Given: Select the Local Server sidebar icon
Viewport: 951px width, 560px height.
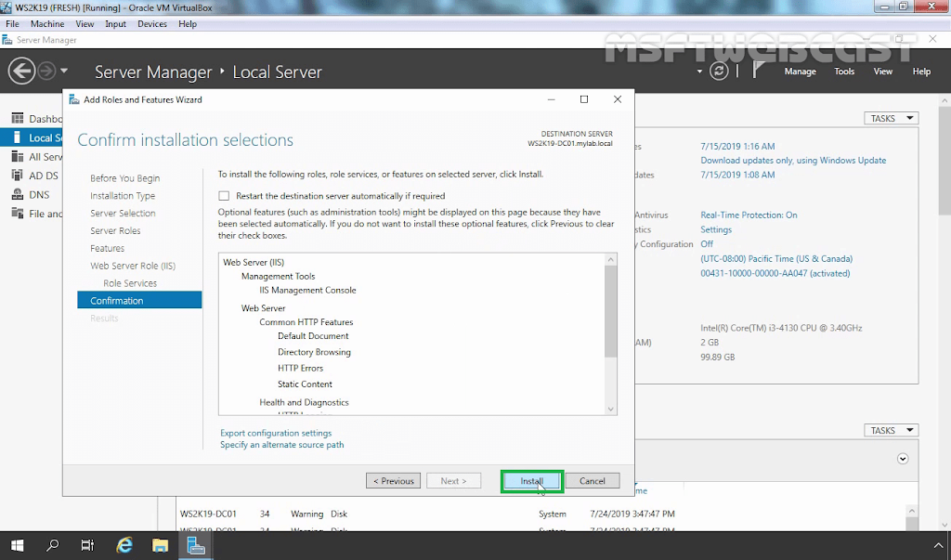Looking at the screenshot, I should (x=18, y=137).
